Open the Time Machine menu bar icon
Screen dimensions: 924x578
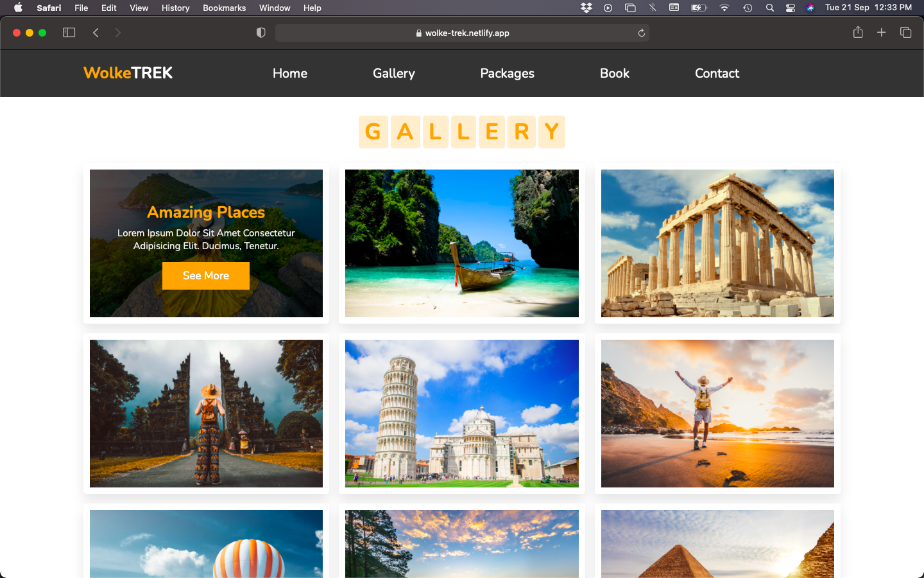[748, 8]
